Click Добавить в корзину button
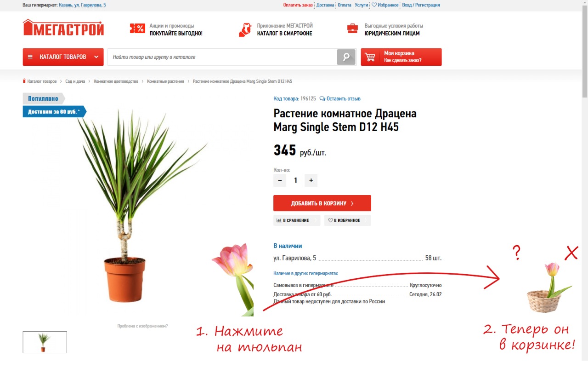 click(322, 203)
